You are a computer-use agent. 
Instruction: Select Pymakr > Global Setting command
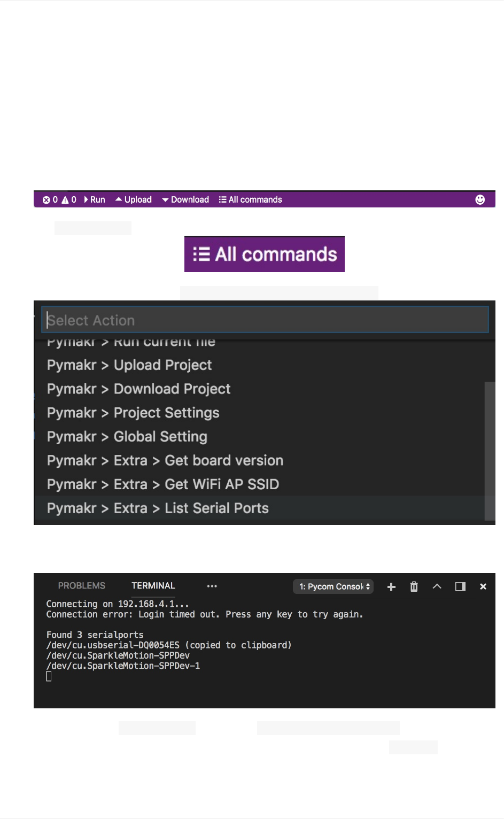[127, 437]
